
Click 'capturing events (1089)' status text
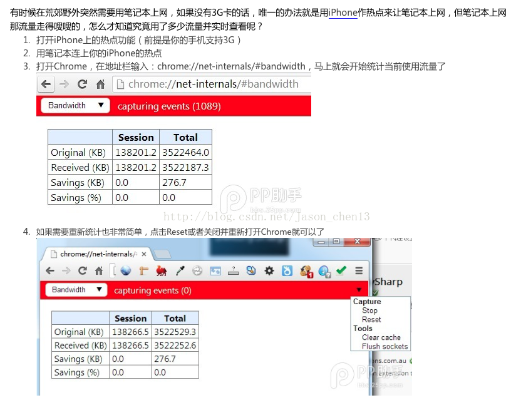(x=169, y=106)
